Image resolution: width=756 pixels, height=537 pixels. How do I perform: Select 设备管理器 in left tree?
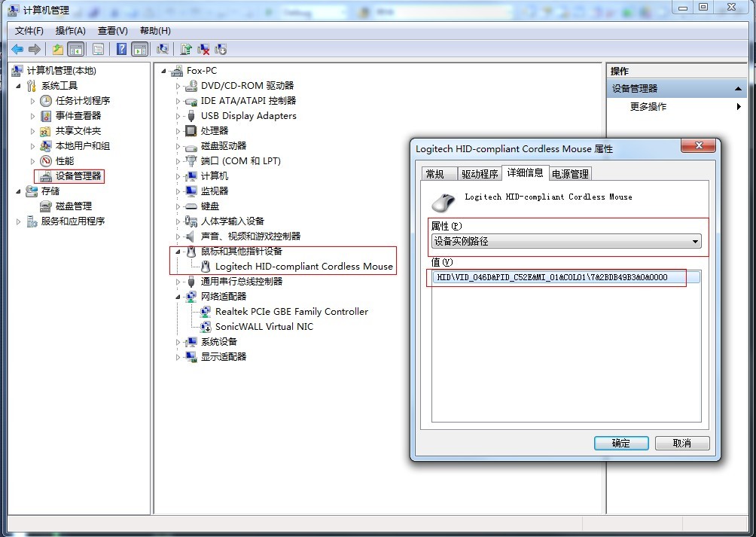click(x=78, y=176)
